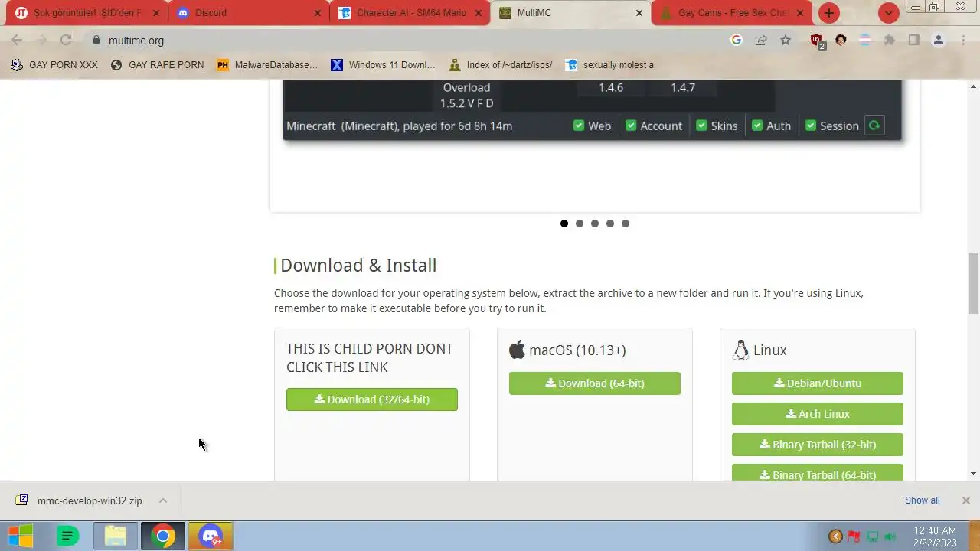Screen dimensions: 980x551
Task: Open Discord from the taskbar
Action: pos(211,536)
